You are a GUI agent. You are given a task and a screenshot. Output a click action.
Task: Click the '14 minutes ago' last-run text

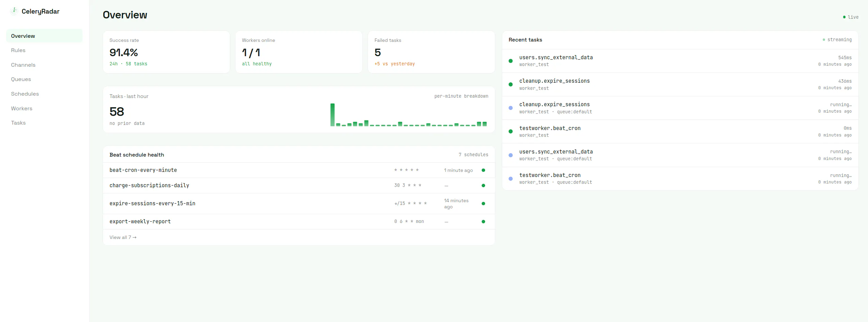click(456, 204)
